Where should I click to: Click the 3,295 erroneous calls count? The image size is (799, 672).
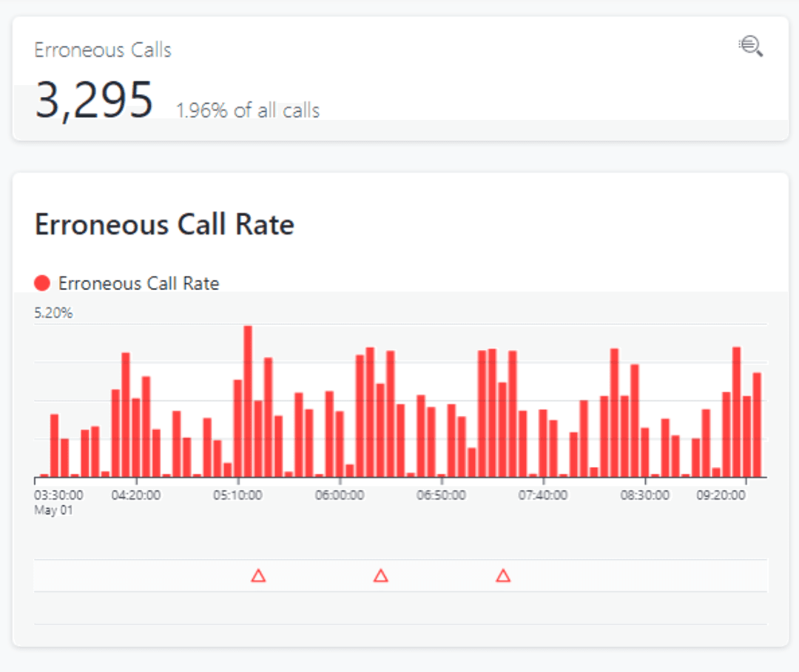pyautogui.click(x=94, y=101)
